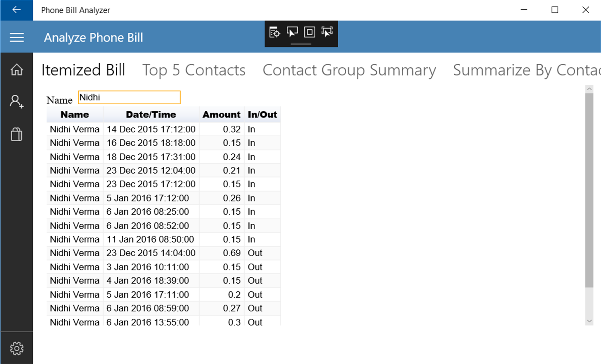Switch to Top 5 Contacts tab

tap(194, 70)
